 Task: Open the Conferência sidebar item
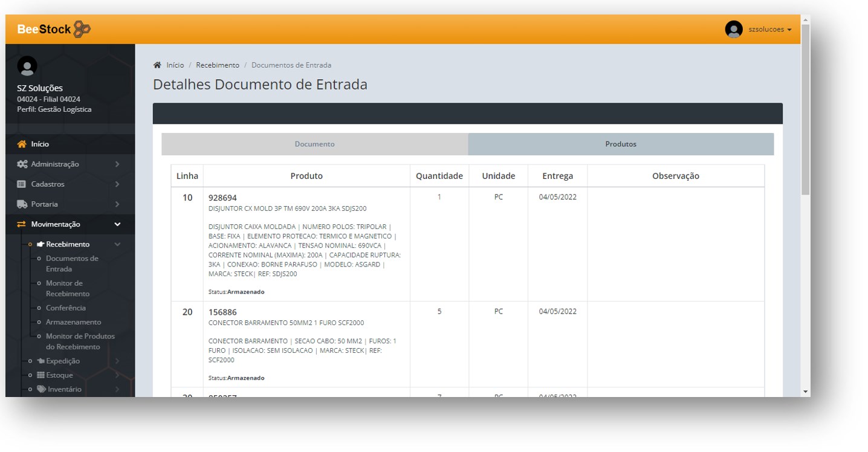(66, 308)
